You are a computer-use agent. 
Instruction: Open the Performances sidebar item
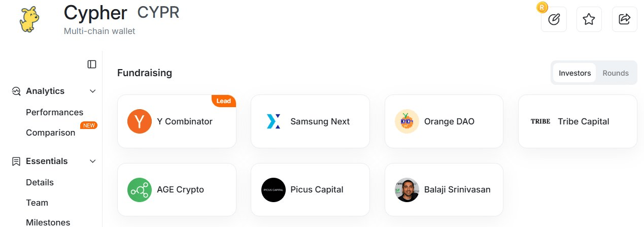pos(54,112)
